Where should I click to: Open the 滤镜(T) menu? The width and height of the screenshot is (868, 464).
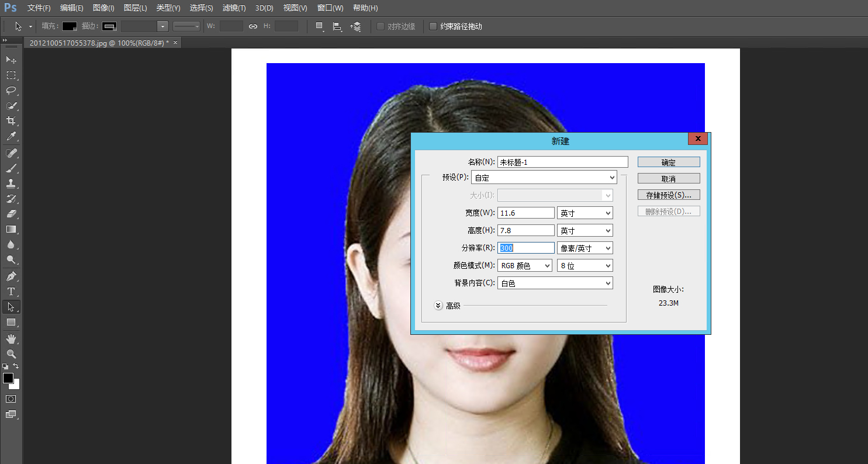pos(234,8)
